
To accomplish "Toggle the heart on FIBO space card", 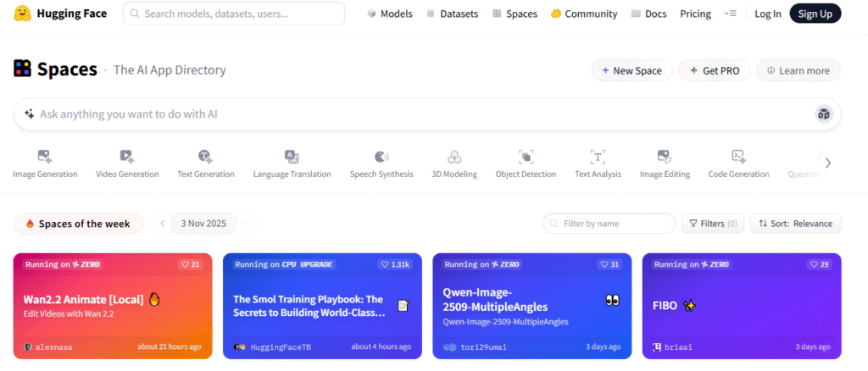I will click(819, 264).
